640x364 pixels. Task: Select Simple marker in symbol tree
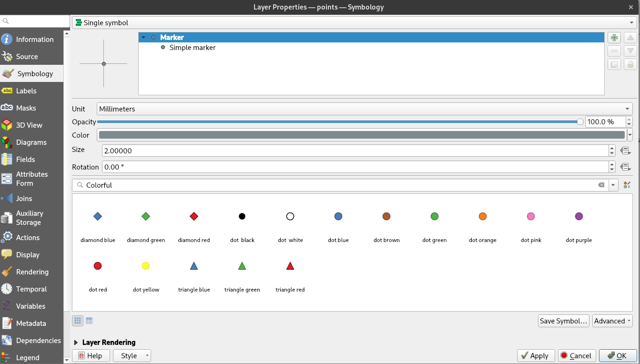[x=192, y=48]
